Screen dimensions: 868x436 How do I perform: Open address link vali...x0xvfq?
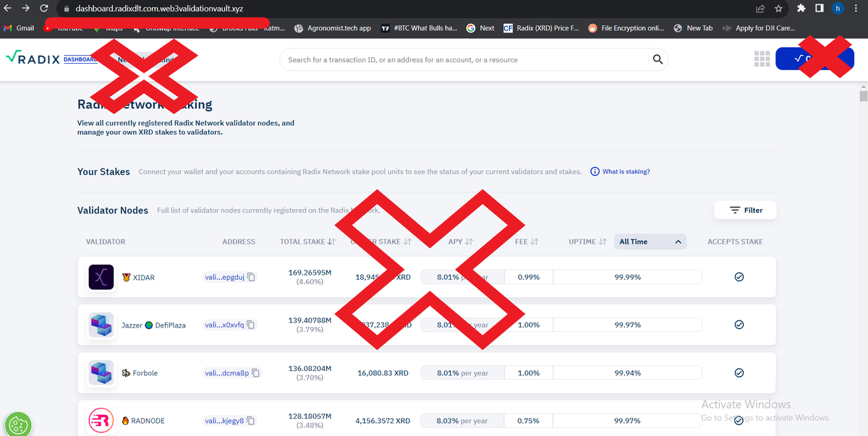(225, 325)
